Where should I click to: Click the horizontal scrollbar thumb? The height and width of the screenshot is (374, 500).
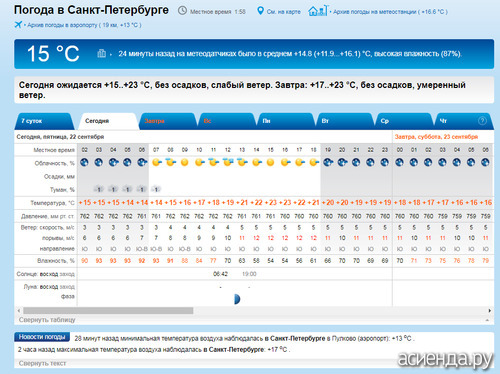tap(108, 311)
